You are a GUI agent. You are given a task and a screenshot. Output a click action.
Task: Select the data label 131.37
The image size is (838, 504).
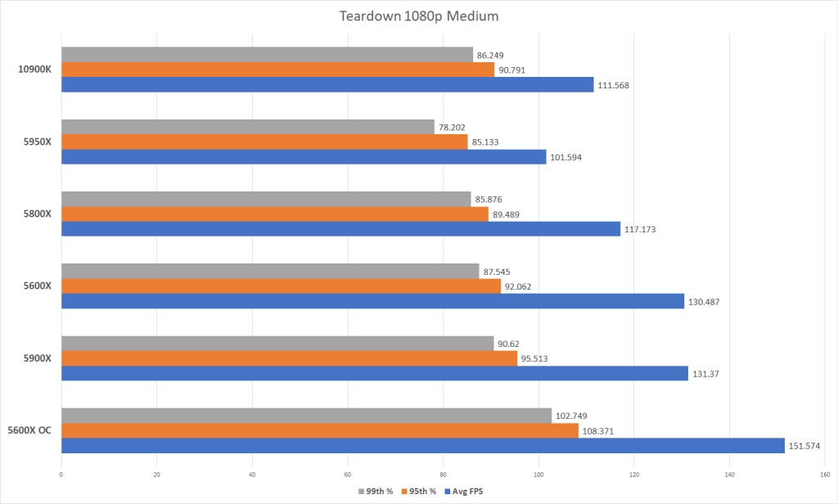705,374
